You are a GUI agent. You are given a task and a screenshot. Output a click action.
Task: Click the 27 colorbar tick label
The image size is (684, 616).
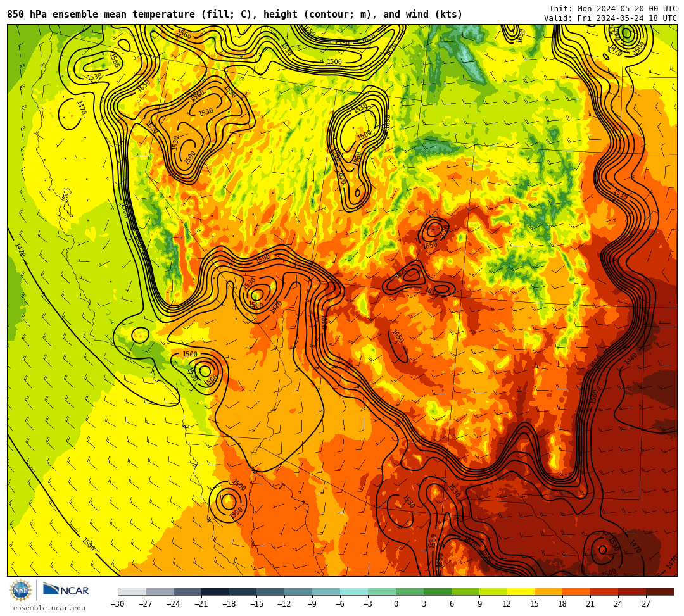click(646, 604)
